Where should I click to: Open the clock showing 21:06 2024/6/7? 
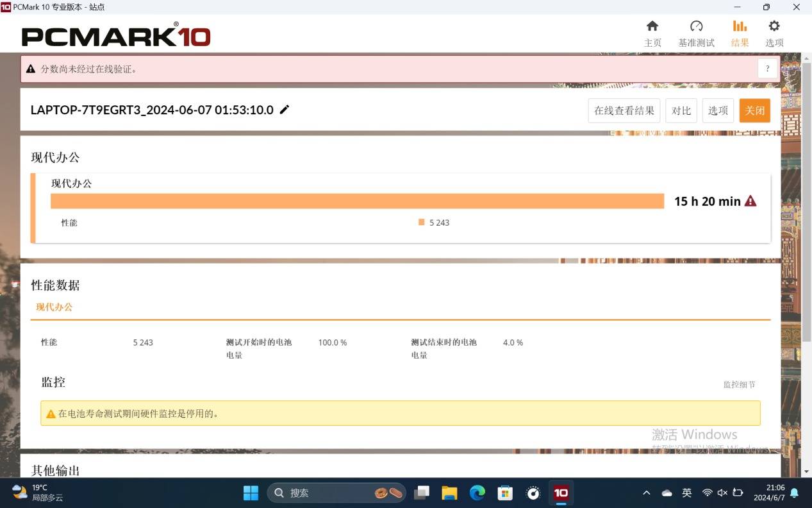coord(770,493)
